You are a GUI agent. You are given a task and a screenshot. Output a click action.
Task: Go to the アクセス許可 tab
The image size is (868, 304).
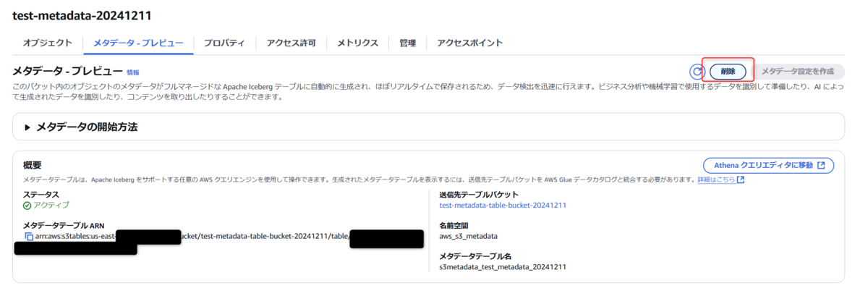point(291,43)
